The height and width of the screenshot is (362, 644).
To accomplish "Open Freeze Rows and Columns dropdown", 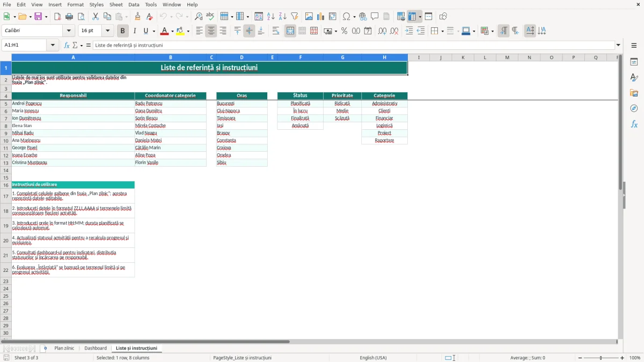I will [420, 17].
